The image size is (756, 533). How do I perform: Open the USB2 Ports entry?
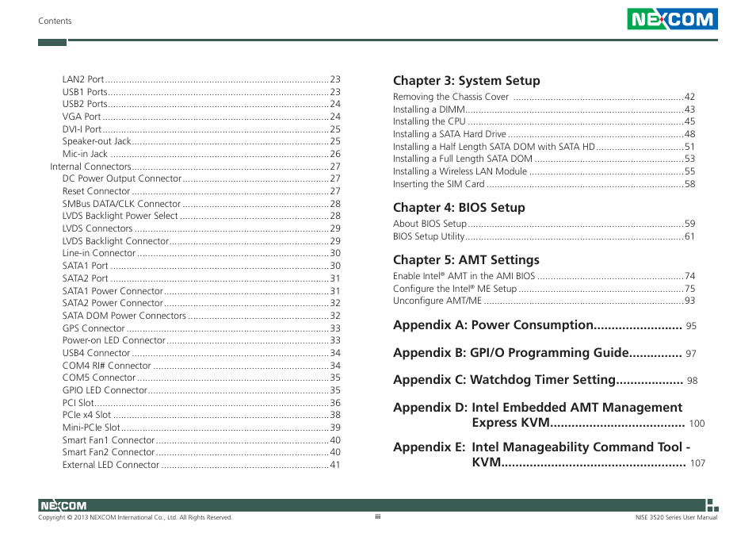tap(201, 104)
